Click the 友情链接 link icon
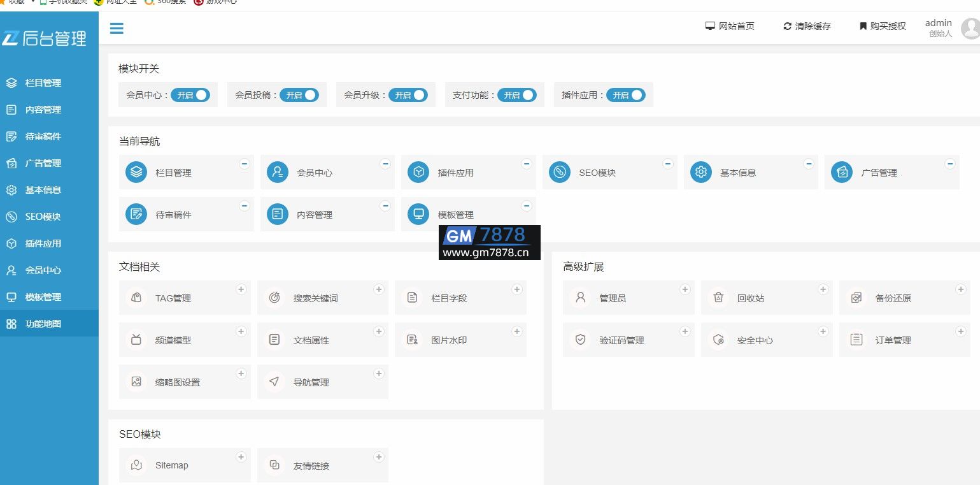This screenshot has height=485, width=980. click(x=274, y=465)
